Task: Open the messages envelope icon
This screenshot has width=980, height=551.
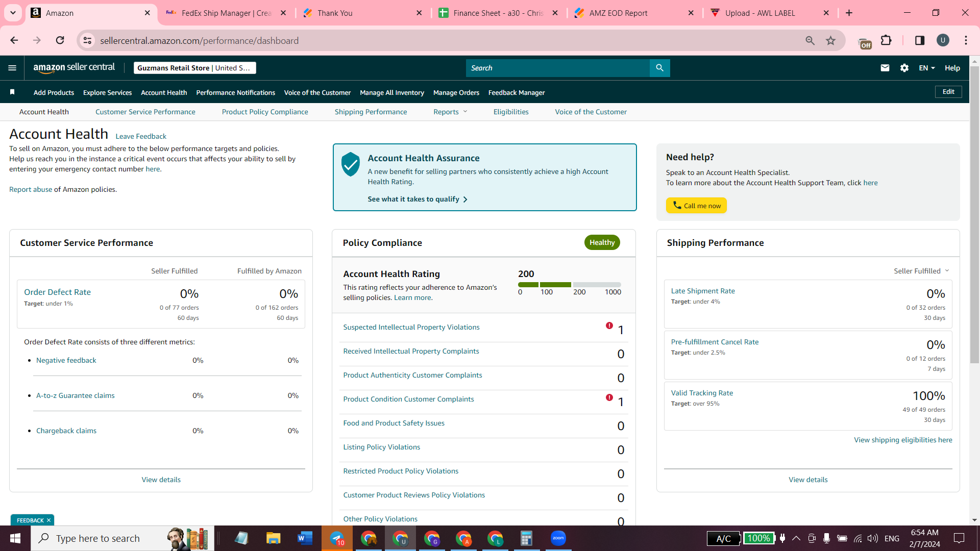Action: 885,68
